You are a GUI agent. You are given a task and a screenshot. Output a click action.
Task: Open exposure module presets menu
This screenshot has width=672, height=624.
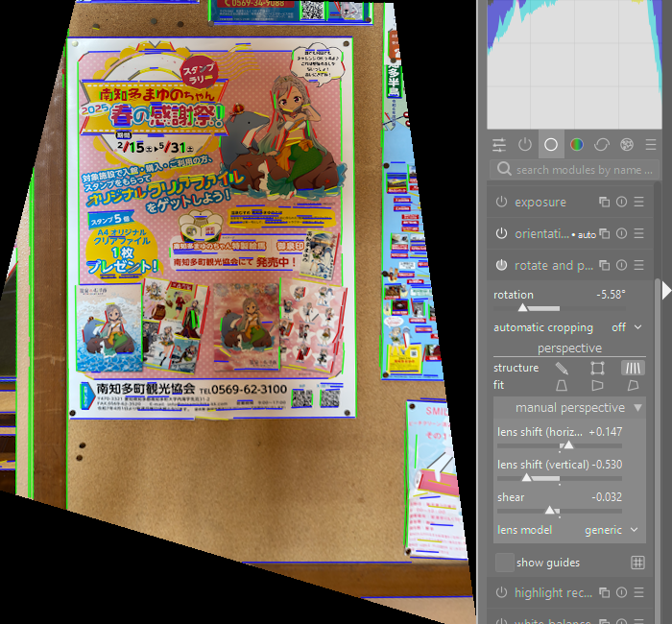[639, 202]
